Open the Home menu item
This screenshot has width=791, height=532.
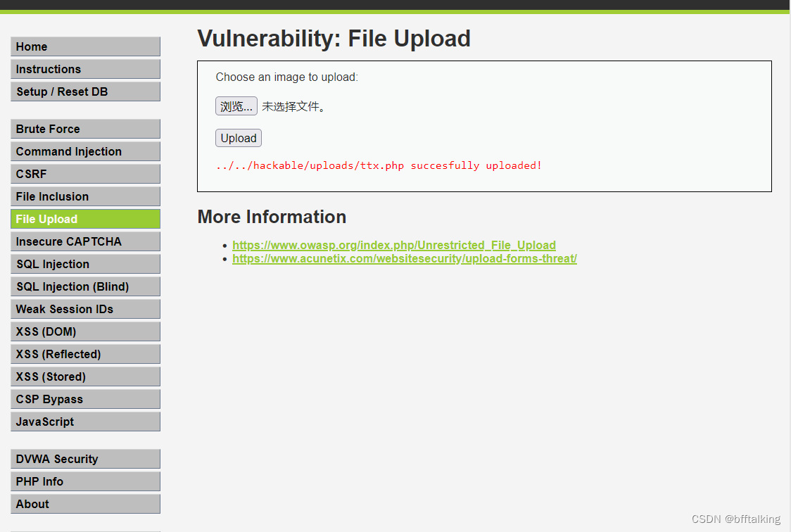point(85,46)
